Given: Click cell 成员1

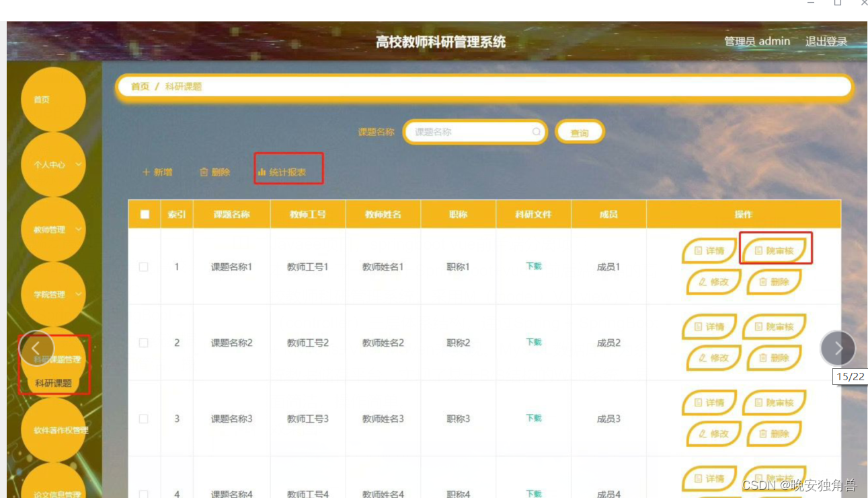Looking at the screenshot, I should (x=608, y=267).
